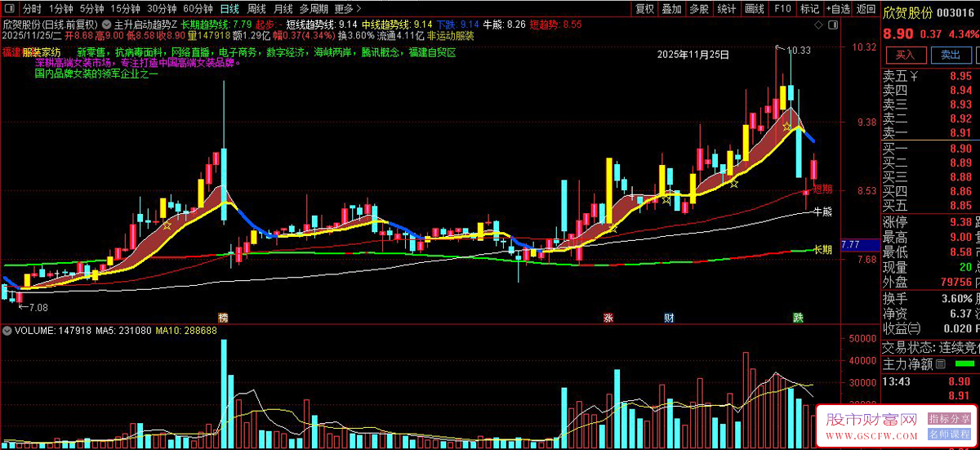Click the red 买入 buy button
Screen dimensions: 980x450
pyautogui.click(x=906, y=55)
